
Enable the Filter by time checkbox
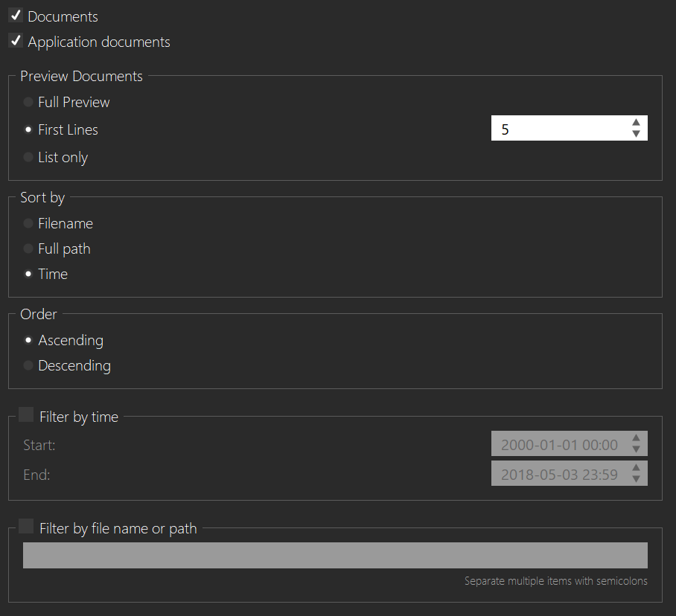(26, 415)
